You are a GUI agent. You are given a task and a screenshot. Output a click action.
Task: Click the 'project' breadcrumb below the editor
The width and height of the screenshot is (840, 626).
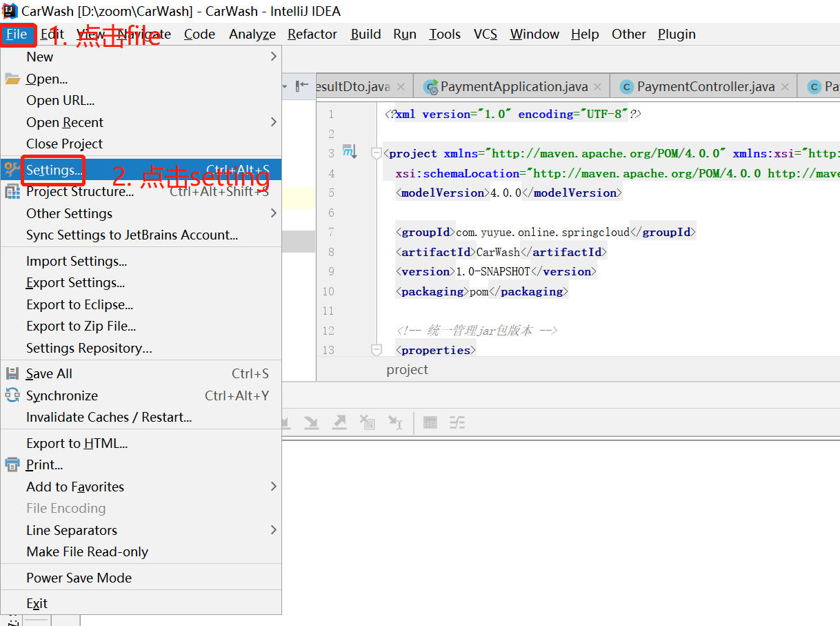coord(407,369)
